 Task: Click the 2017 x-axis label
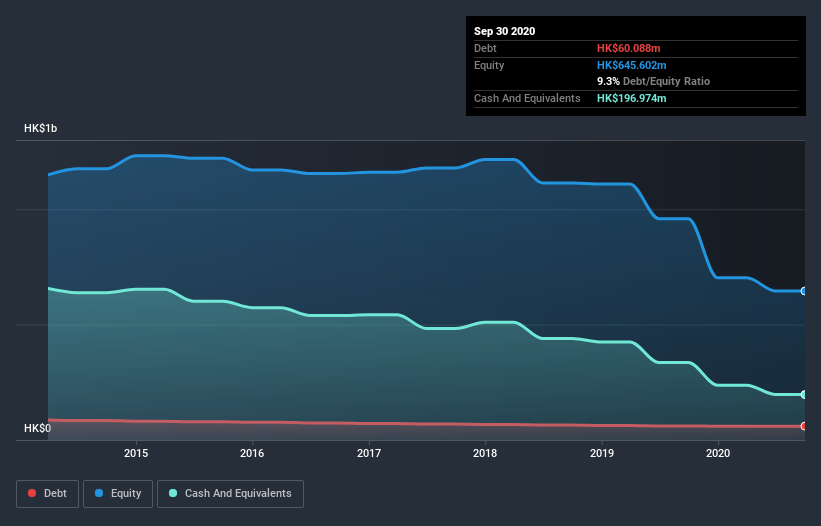(369, 453)
